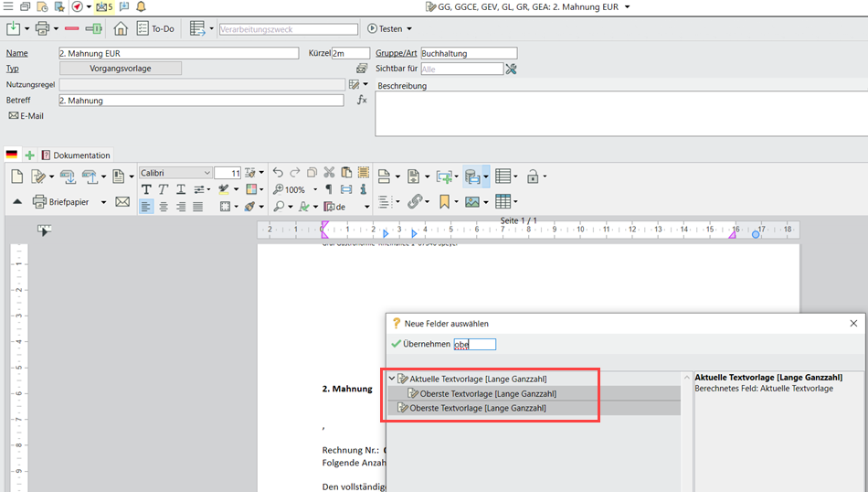Open the color palette grid swatch

point(253,189)
